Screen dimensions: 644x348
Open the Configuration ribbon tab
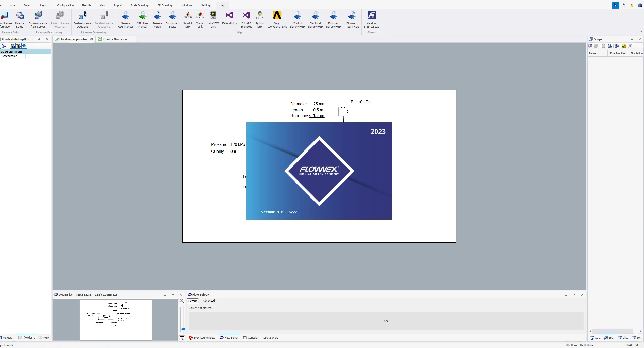pos(65,5)
